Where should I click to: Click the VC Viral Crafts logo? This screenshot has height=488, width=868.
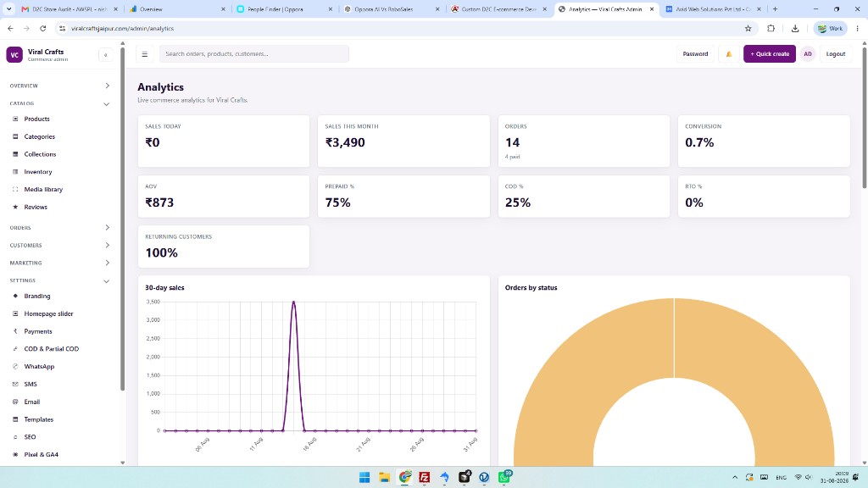coord(14,55)
